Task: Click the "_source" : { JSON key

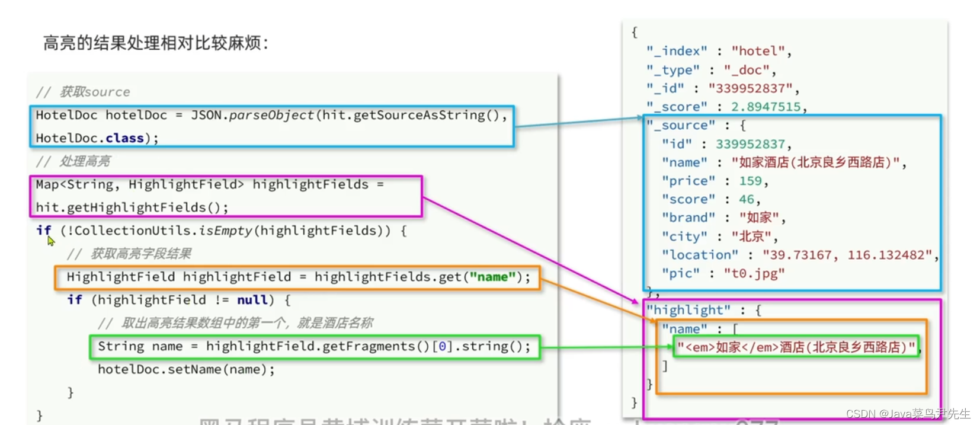Action: (x=696, y=125)
